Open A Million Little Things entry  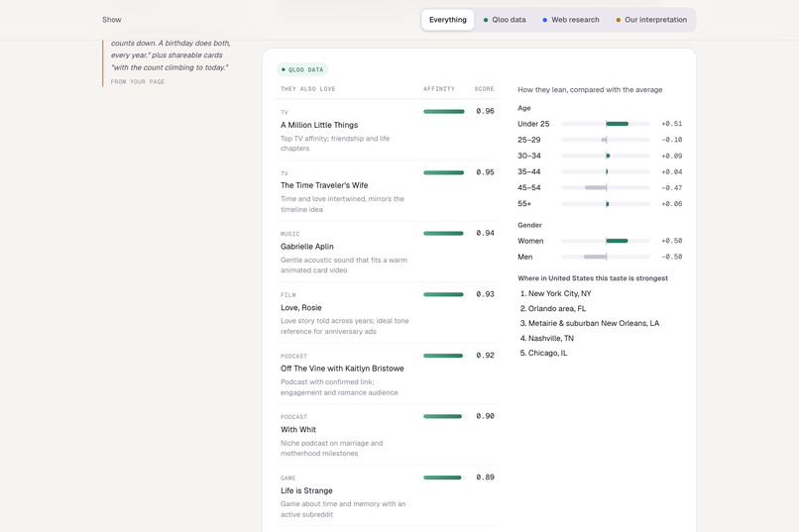(x=319, y=125)
